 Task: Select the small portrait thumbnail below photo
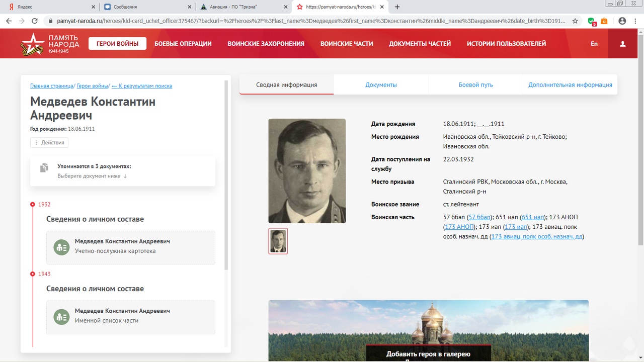click(278, 241)
